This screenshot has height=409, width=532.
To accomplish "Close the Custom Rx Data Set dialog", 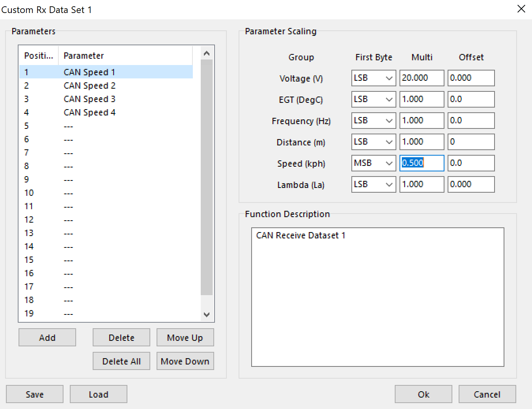I will click(x=521, y=9).
